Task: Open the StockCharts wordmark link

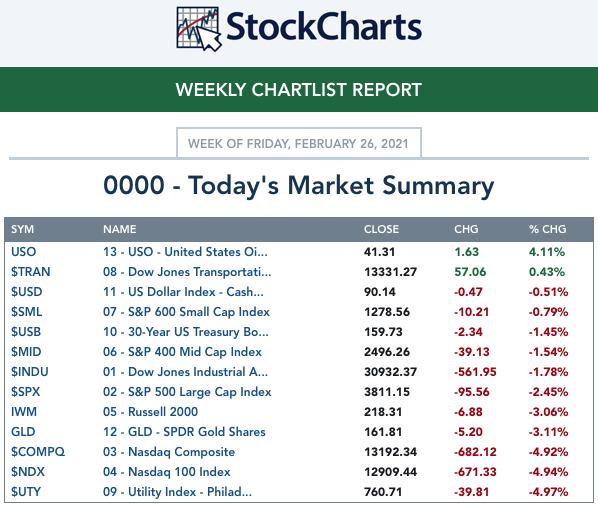Action: 324,27
